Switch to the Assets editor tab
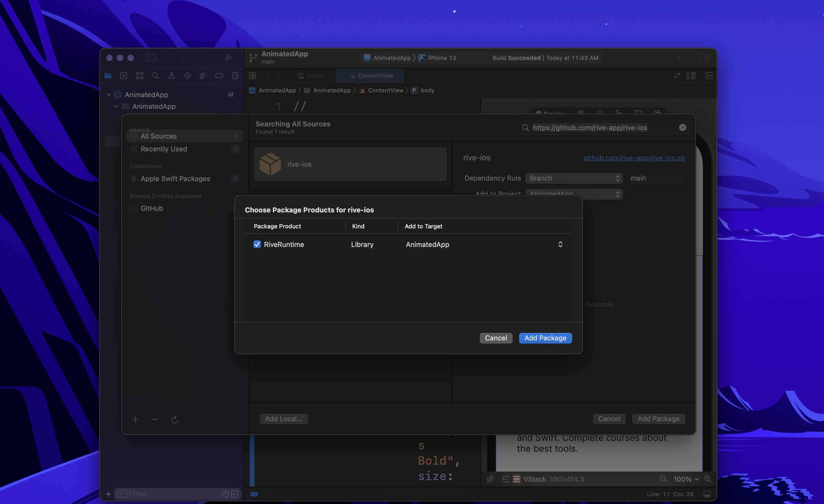The height and width of the screenshot is (504, 824). point(311,76)
